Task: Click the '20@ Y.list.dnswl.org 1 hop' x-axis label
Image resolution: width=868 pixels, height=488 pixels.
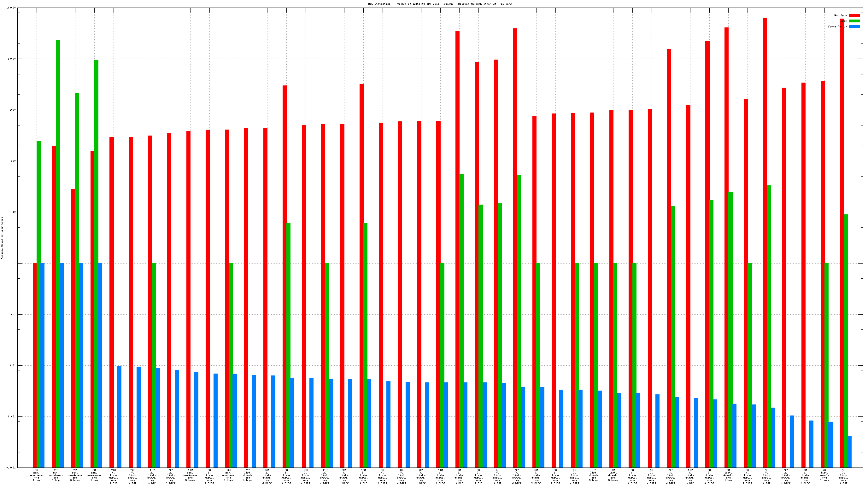Action: [x=132, y=476]
